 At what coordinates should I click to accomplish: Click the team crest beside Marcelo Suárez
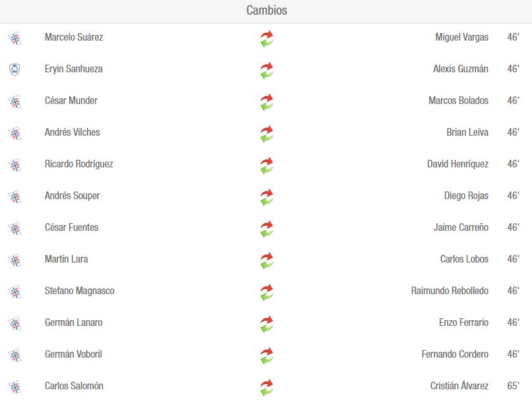pos(15,38)
